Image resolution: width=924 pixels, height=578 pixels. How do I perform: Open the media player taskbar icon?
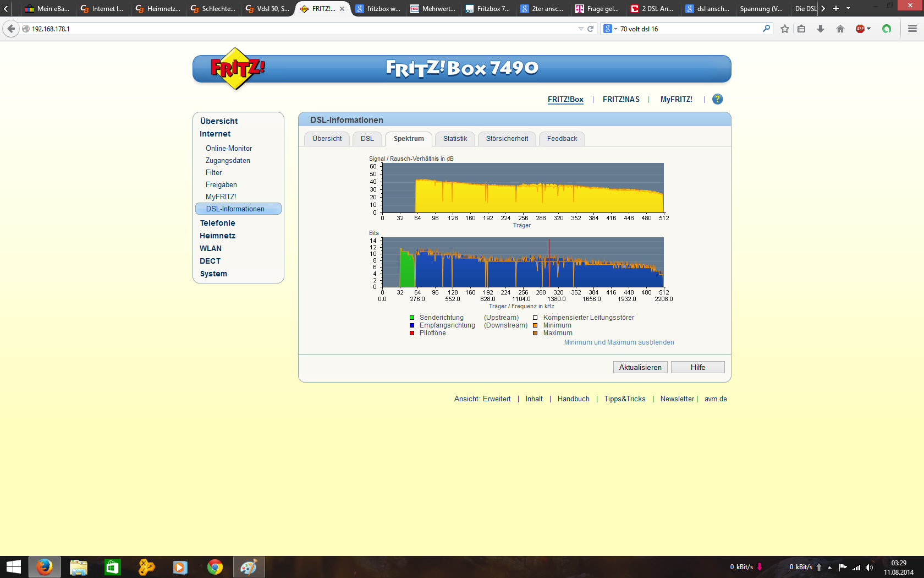point(180,567)
